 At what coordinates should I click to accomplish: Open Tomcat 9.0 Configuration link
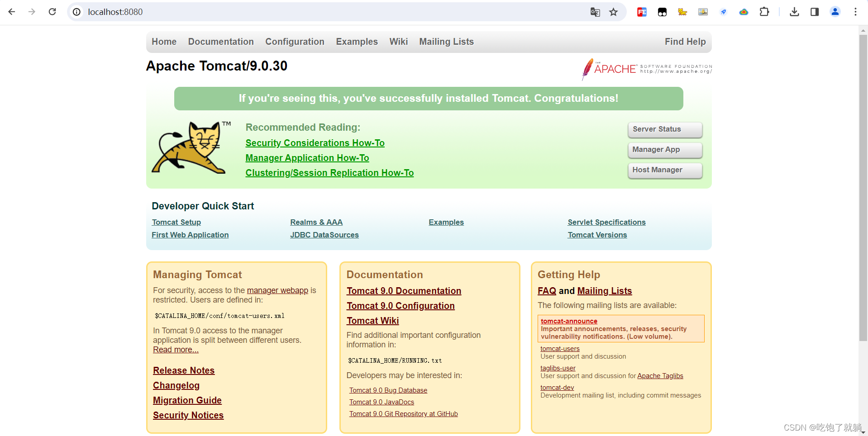pyautogui.click(x=401, y=306)
